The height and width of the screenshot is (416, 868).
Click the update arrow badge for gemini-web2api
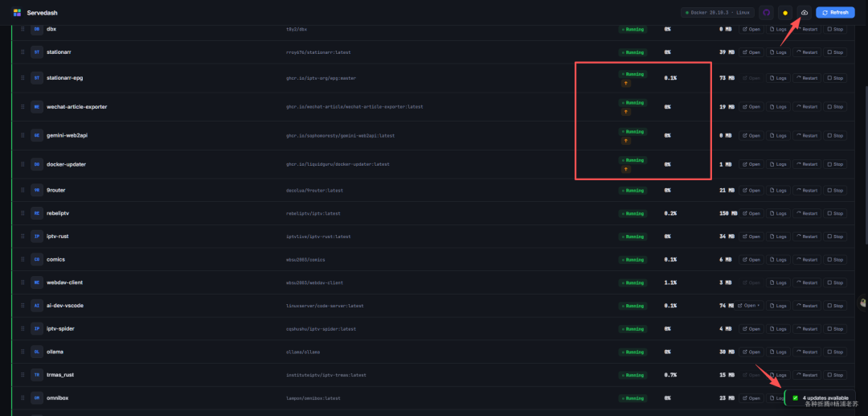(625, 141)
